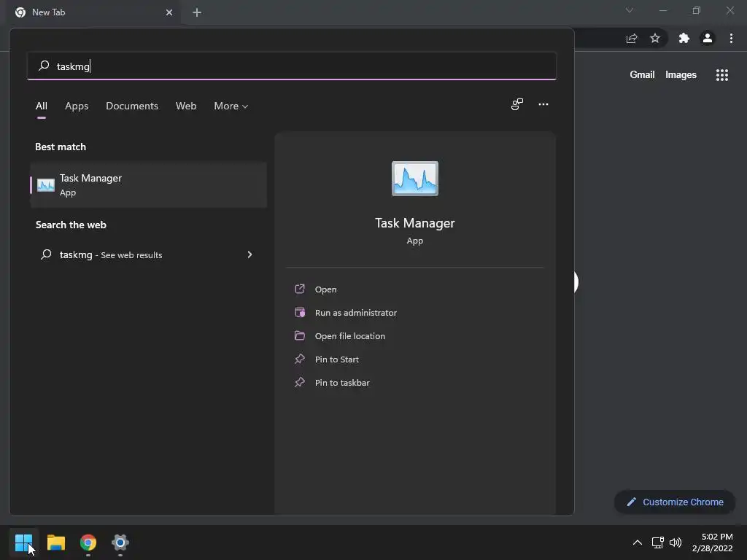Switch to the Documents search tab
The width and height of the screenshot is (747, 560).
pos(132,106)
